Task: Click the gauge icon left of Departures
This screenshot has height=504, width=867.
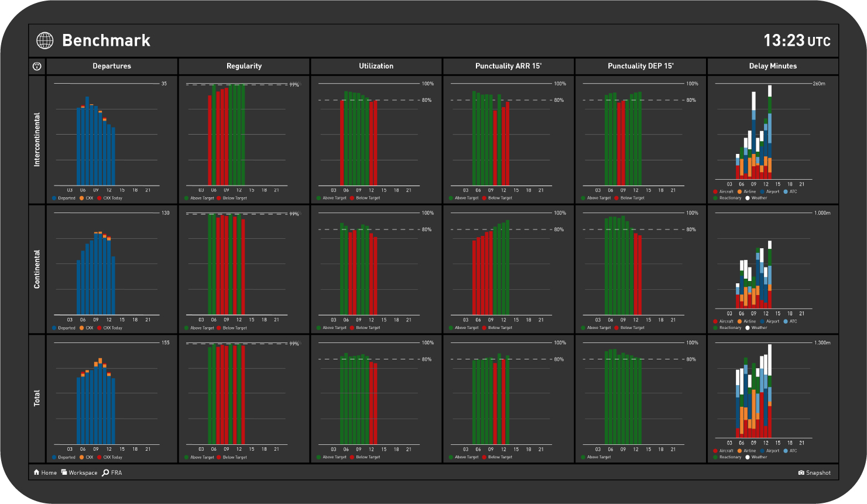Action: click(x=37, y=66)
